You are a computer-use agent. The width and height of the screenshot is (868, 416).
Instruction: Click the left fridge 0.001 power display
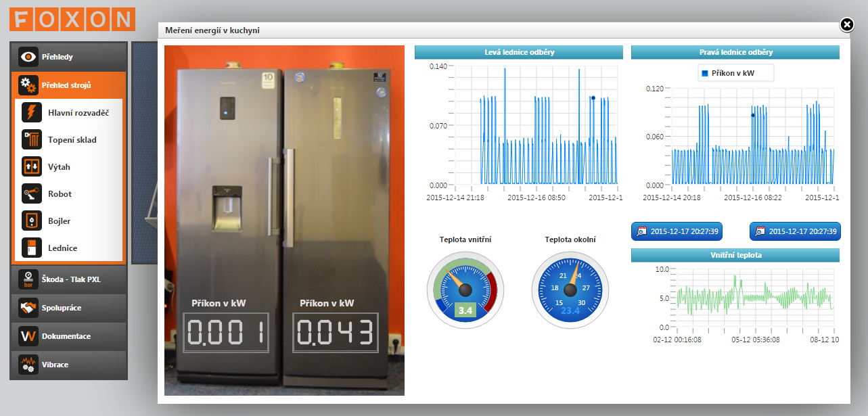pyautogui.click(x=226, y=332)
